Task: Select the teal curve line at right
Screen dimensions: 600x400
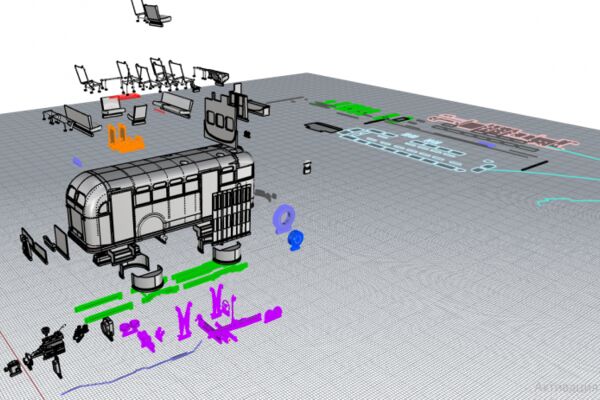Action: tap(568, 201)
